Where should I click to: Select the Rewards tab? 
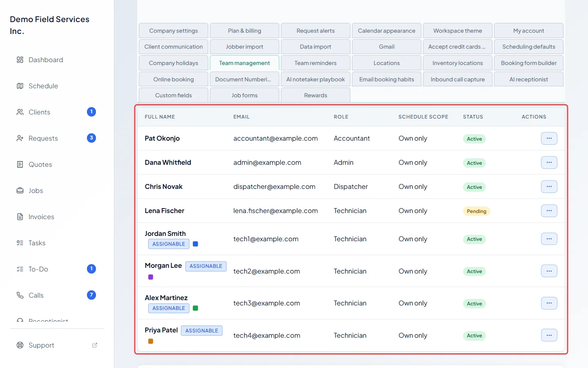316,95
